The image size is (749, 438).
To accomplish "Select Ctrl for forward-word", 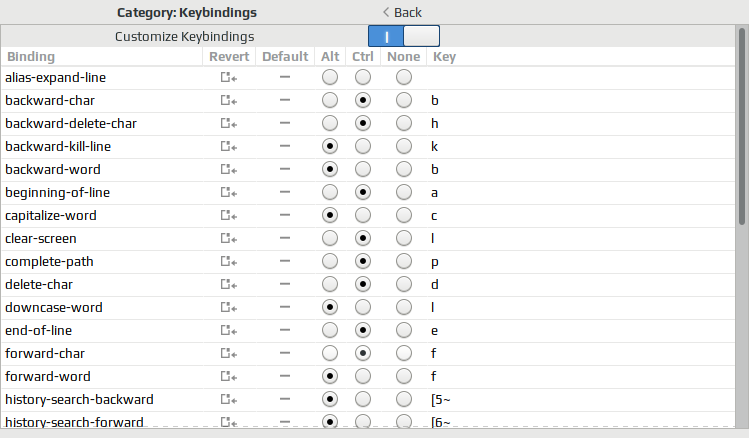I will coord(363,376).
